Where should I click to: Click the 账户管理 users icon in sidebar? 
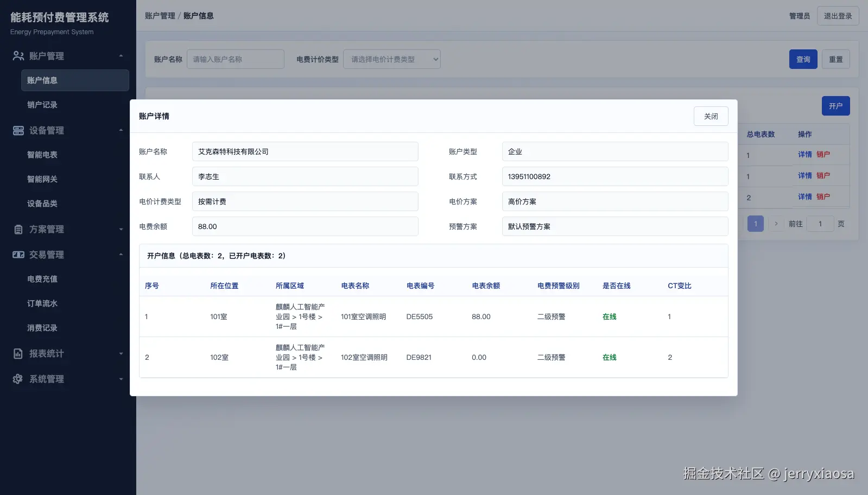pyautogui.click(x=18, y=56)
